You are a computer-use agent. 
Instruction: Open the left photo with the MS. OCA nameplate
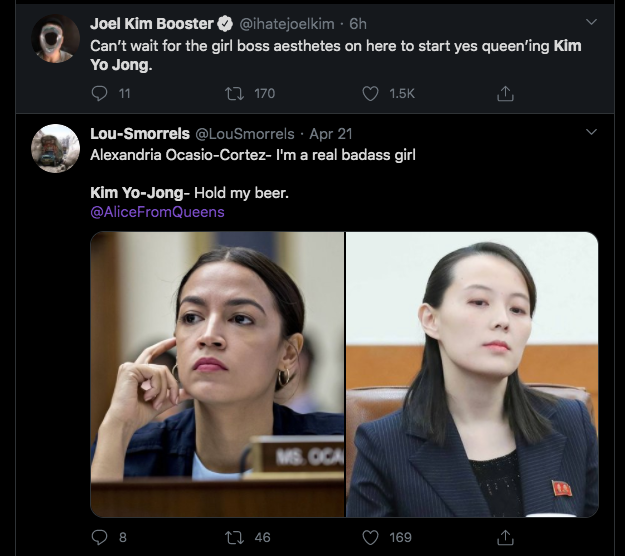point(217,374)
